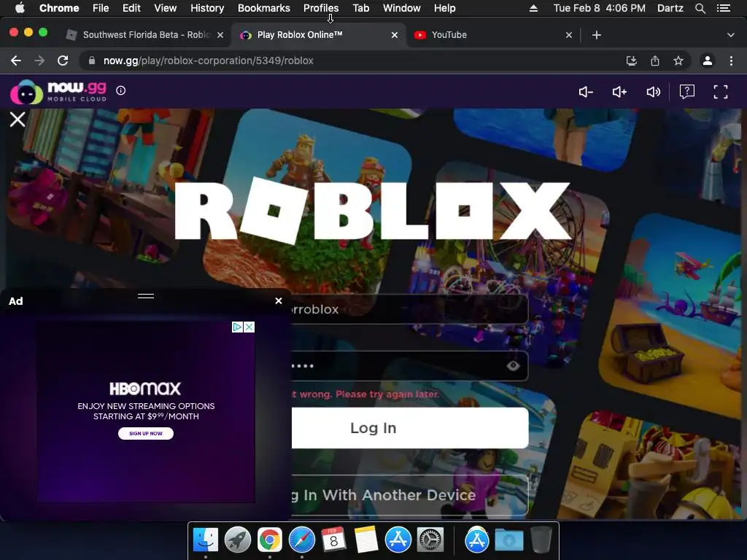Viewport: 747px width, 560px height.
Task: Open the Help menu
Action: (444, 8)
